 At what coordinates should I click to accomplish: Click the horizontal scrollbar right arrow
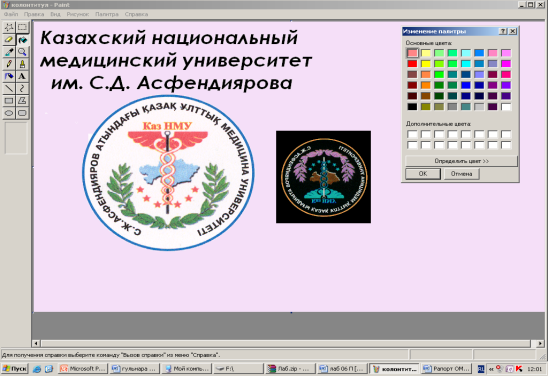[540, 344]
